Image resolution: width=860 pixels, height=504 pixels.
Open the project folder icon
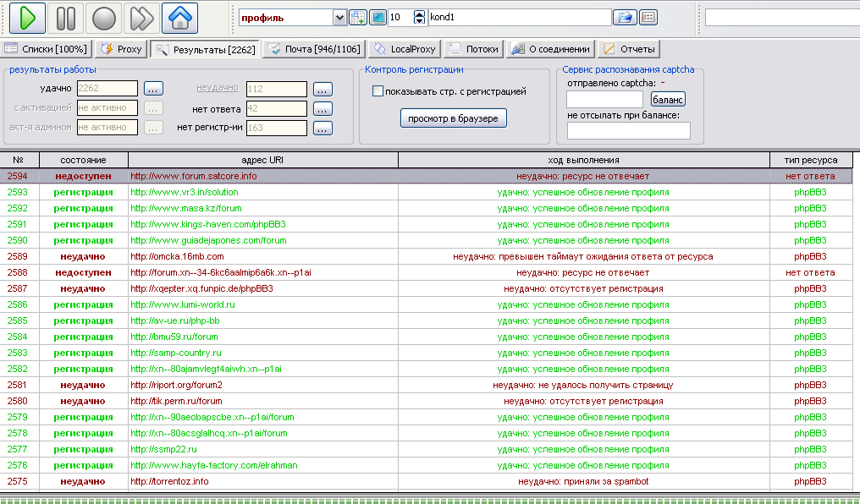pyautogui.click(x=625, y=18)
